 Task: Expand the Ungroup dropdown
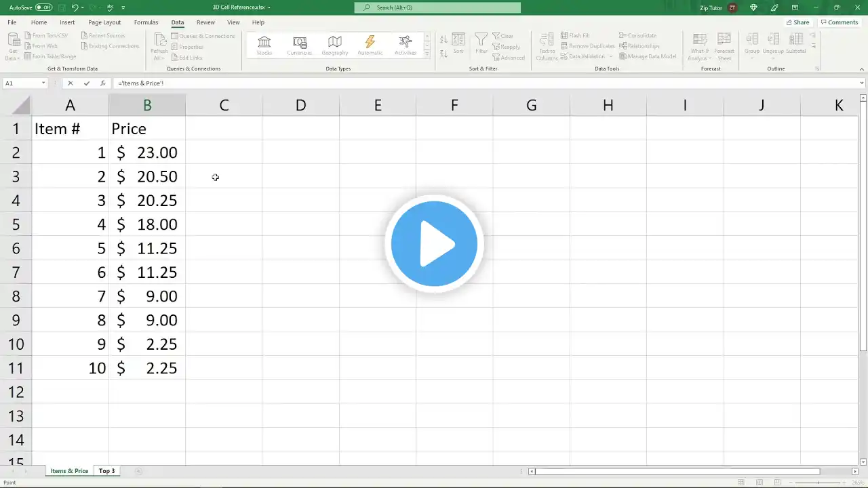(773, 58)
